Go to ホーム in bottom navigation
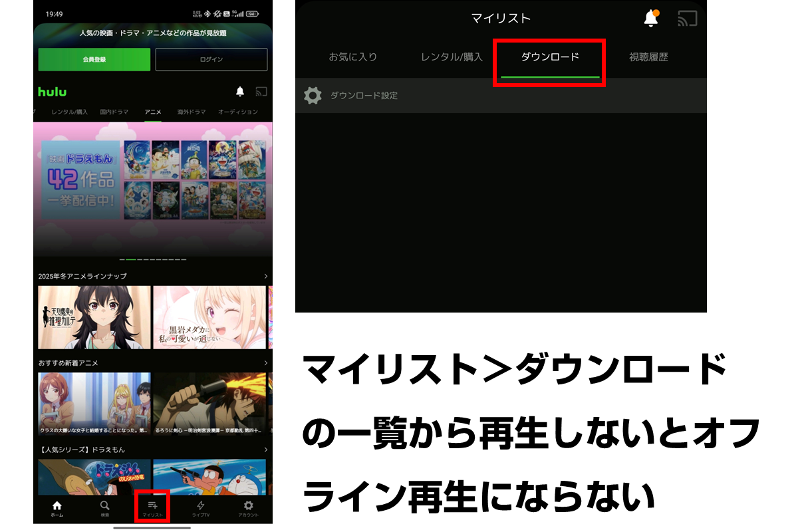 pos(57,509)
